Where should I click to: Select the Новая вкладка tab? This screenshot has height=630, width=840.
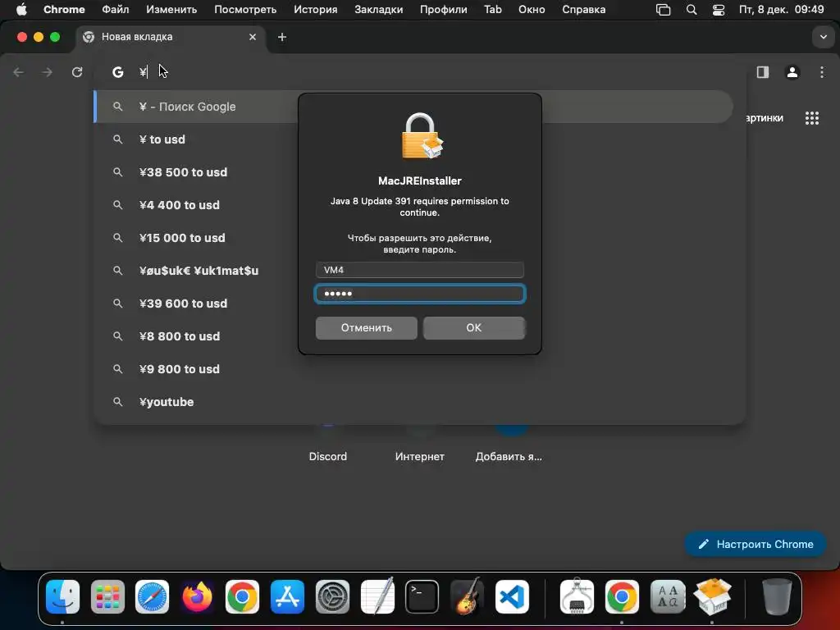(171, 37)
